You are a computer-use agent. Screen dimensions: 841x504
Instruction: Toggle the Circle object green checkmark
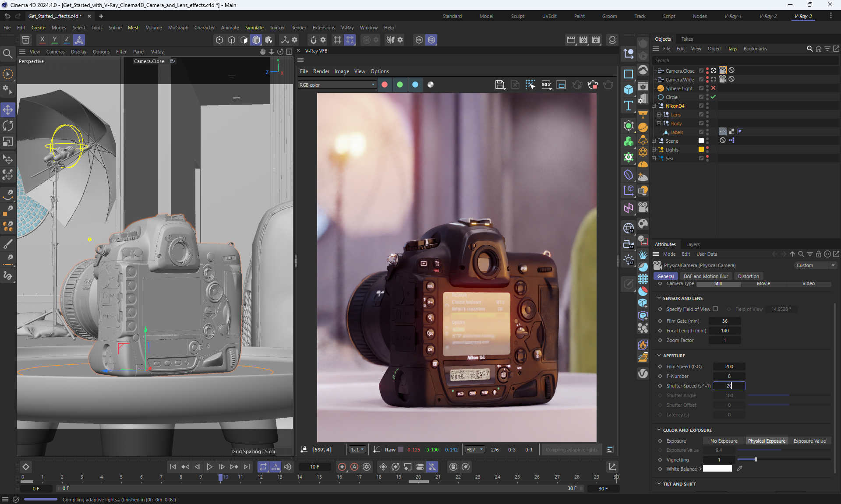(714, 97)
